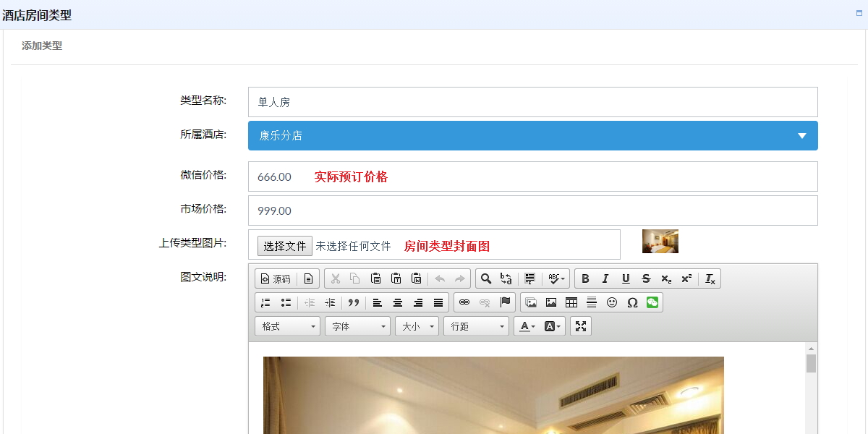Click the room cover thumbnail image
Viewport: 868px width, 434px height.
660,241
